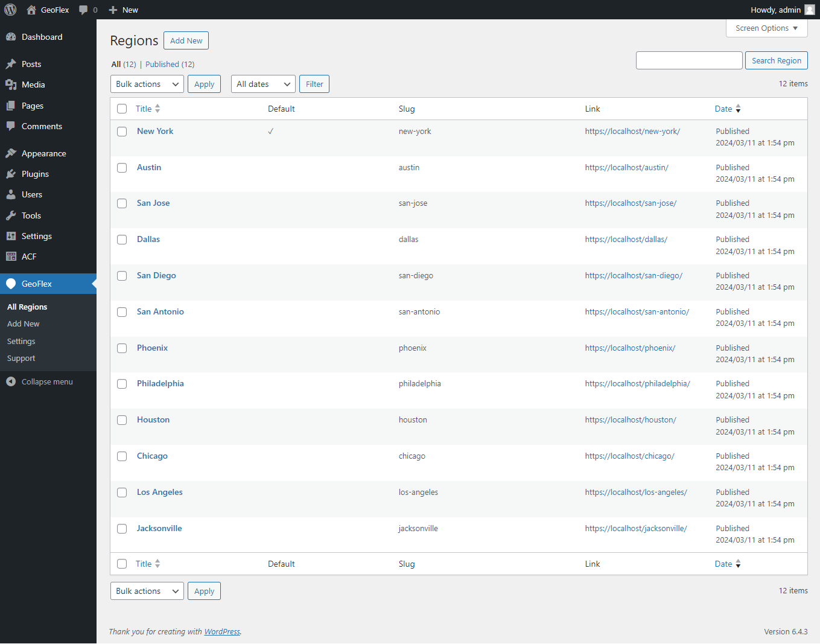Open comments bubble icon in admin bar

[x=83, y=10]
